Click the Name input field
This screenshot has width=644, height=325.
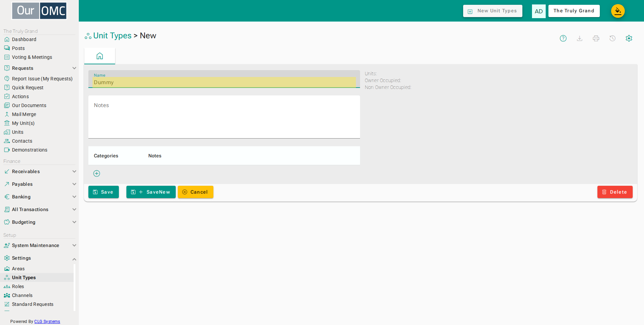(224, 79)
